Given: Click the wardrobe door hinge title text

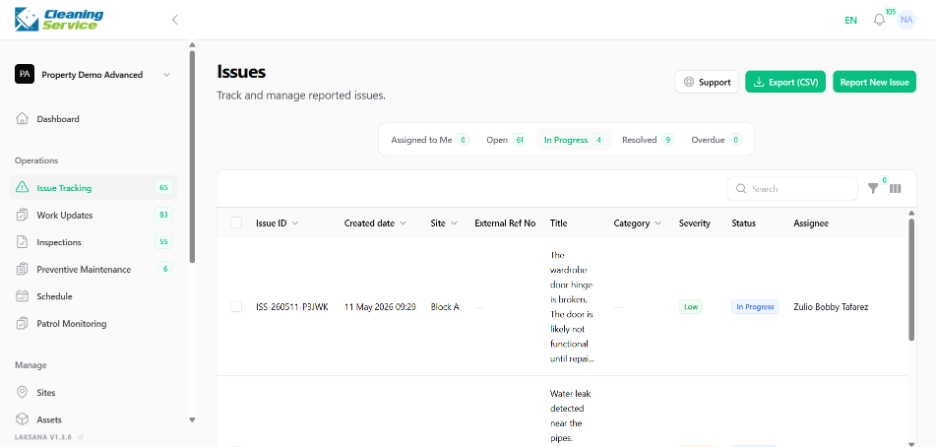Looking at the screenshot, I should click(x=571, y=307).
